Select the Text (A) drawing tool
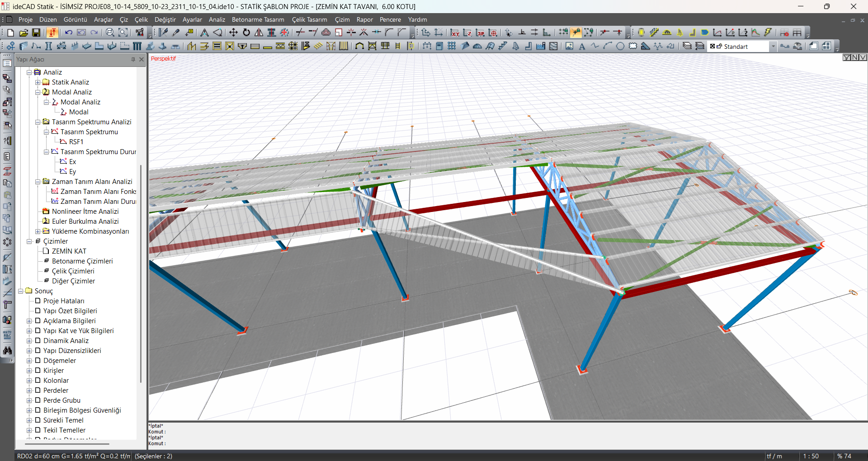This screenshot has height=461, width=868. 582,46
